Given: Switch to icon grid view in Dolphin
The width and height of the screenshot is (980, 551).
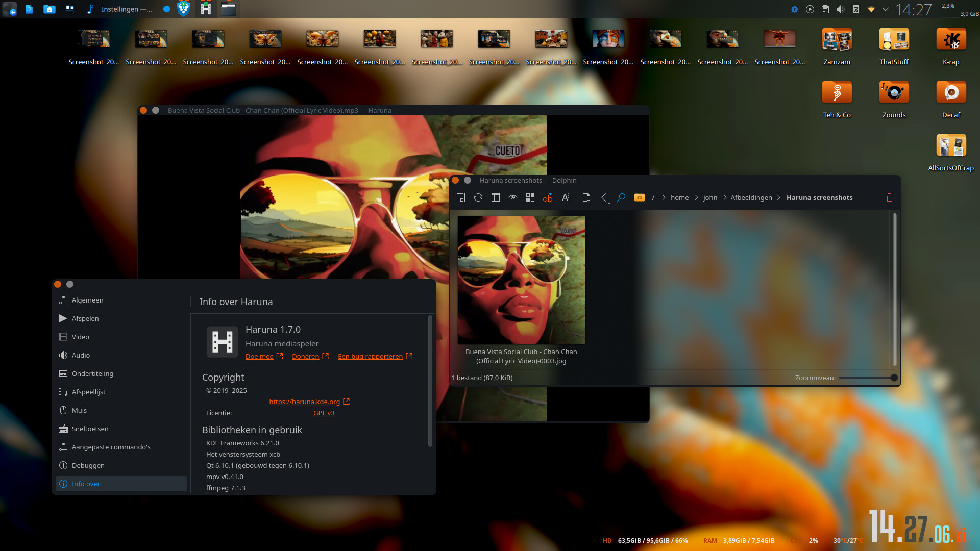Looking at the screenshot, I should click(530, 197).
